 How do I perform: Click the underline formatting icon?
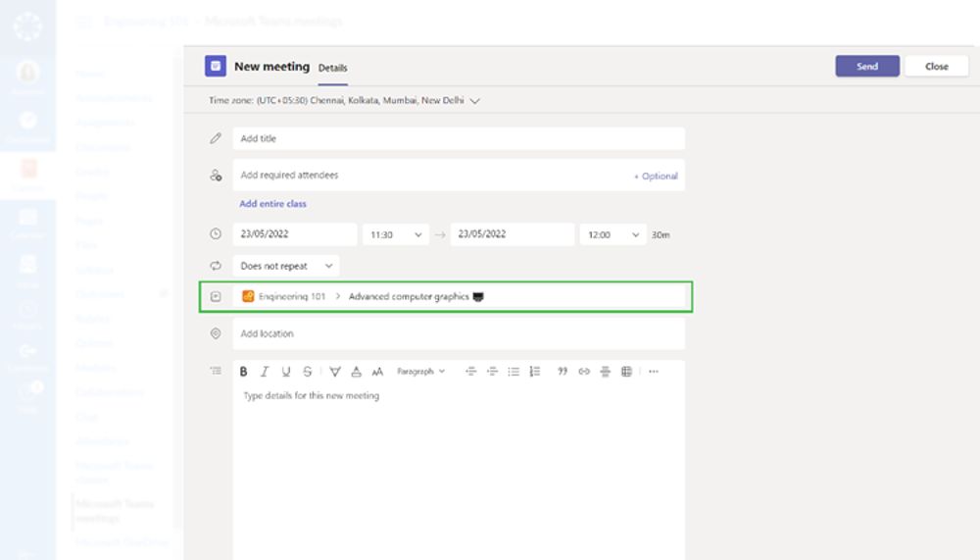coord(286,372)
